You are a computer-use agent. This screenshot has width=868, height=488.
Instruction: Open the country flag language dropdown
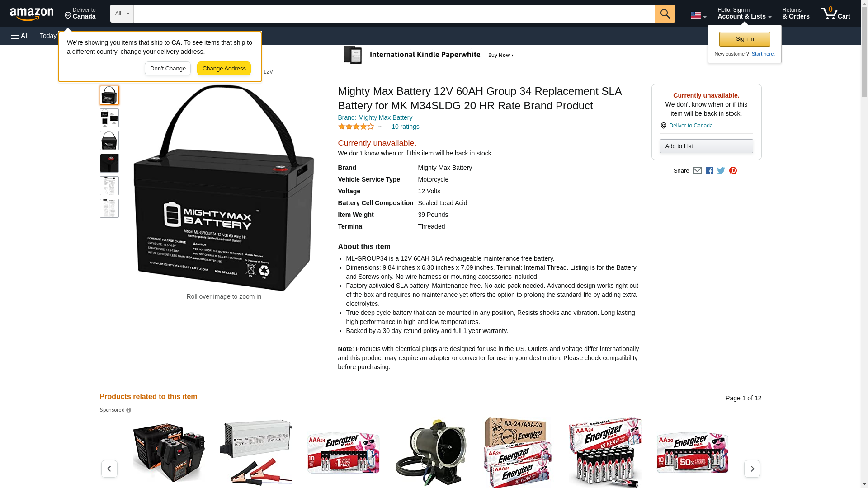pyautogui.click(x=698, y=15)
